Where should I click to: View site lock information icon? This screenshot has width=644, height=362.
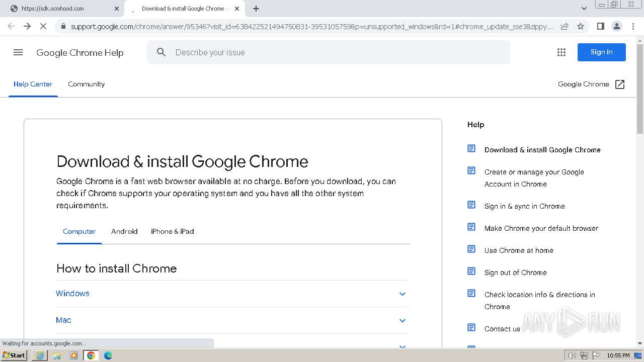(x=63, y=26)
